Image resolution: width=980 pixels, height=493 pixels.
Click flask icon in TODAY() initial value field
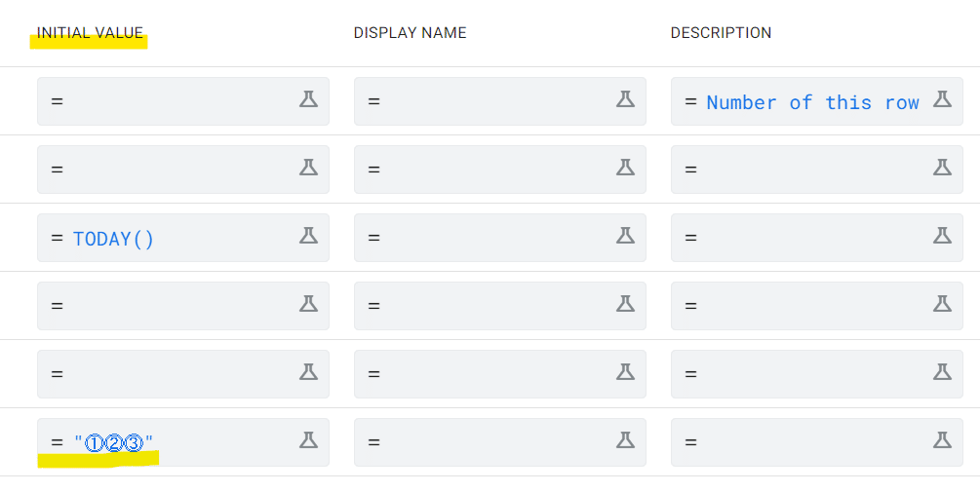pyautogui.click(x=308, y=236)
